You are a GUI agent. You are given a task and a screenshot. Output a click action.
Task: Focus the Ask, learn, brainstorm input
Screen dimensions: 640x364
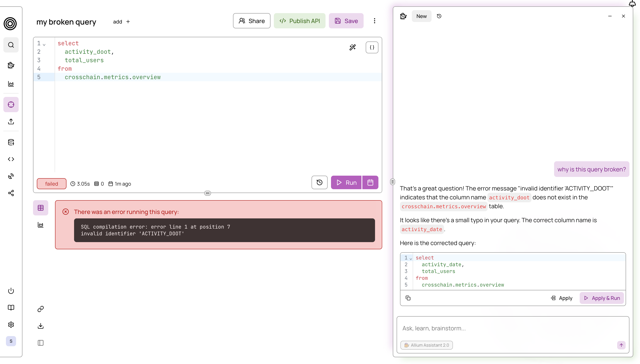[513, 328]
